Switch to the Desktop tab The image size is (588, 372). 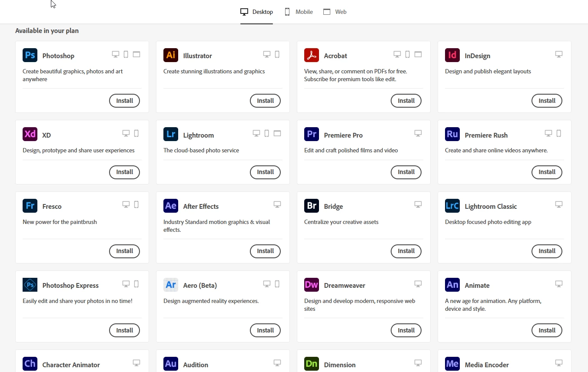coord(257,12)
